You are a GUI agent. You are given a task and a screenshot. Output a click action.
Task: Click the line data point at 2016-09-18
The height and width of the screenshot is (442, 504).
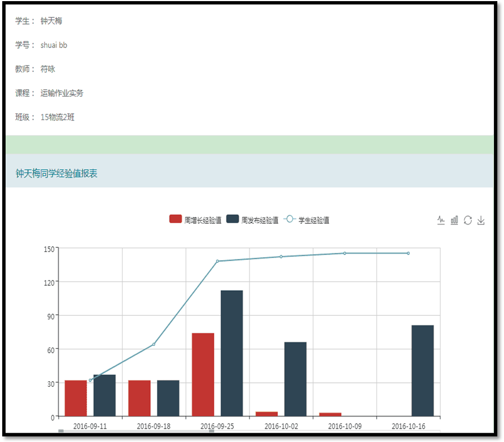(x=153, y=344)
